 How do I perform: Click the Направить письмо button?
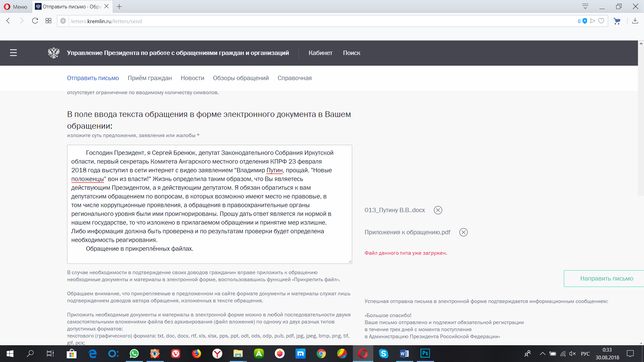coord(606,279)
